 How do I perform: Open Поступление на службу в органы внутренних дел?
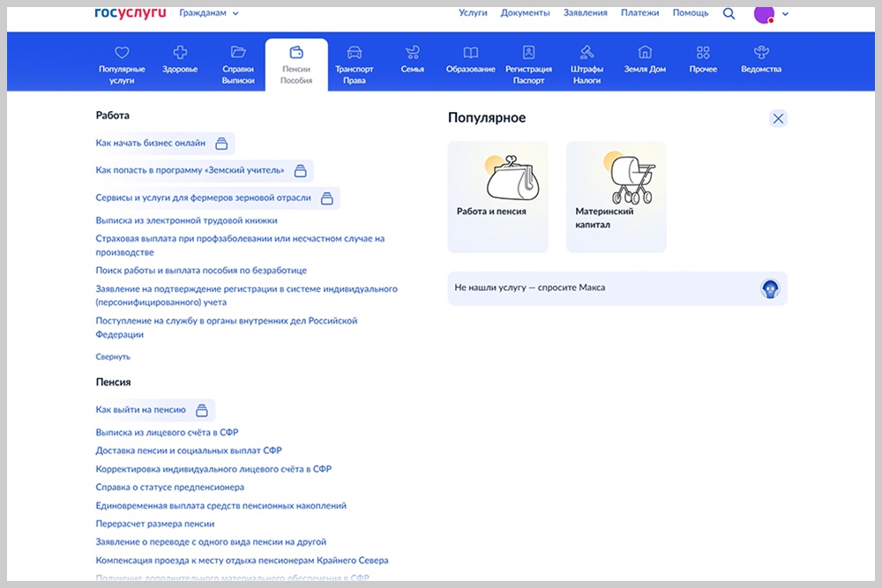pos(226,327)
